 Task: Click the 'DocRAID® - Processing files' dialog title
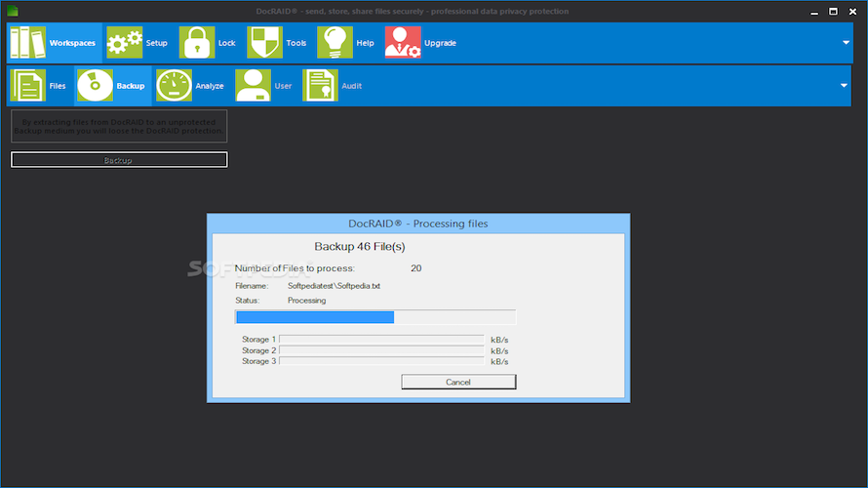418,224
